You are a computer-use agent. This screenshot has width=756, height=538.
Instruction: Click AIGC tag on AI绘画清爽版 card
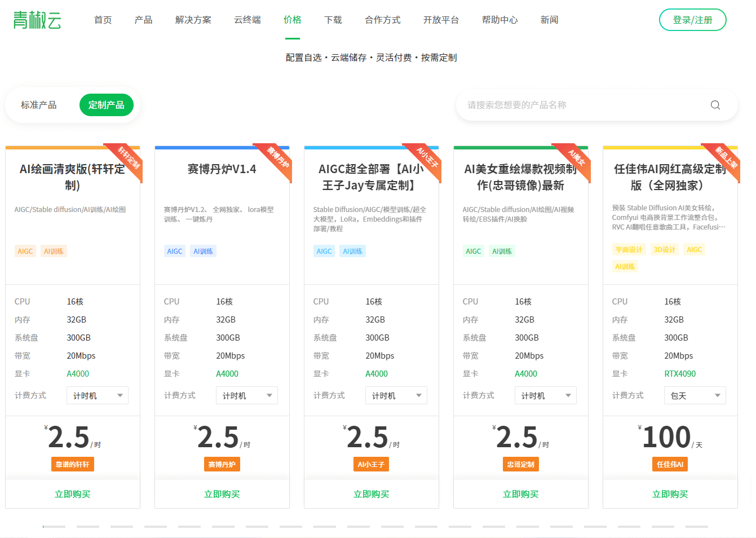25,251
